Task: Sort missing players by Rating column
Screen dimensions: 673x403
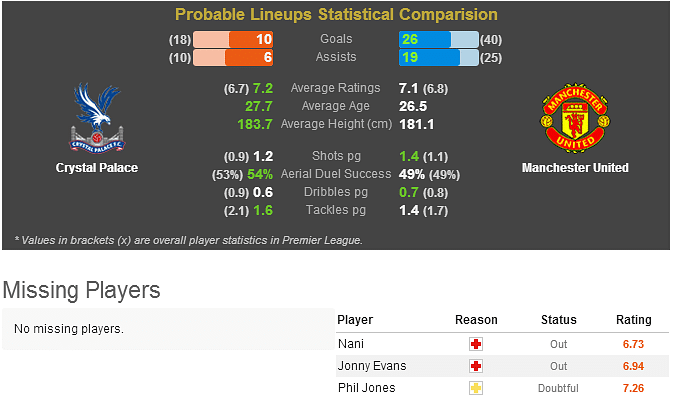Action: click(634, 320)
